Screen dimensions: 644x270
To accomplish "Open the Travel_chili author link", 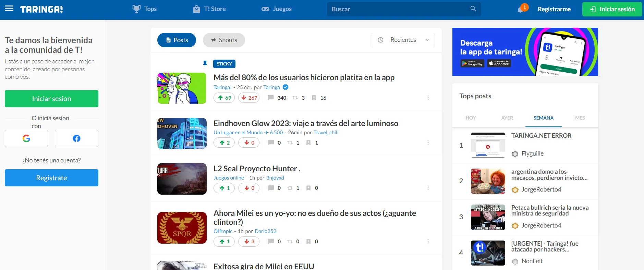I will click(x=326, y=133).
